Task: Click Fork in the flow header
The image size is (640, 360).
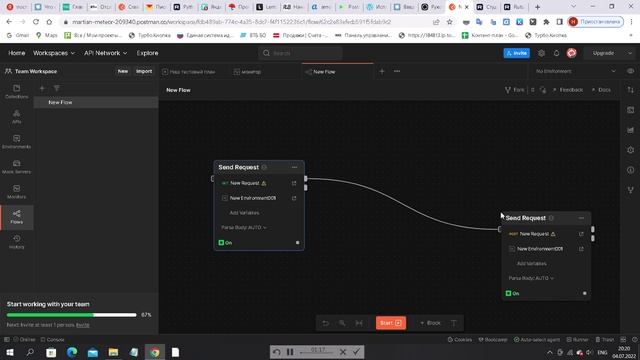Action: pos(515,90)
